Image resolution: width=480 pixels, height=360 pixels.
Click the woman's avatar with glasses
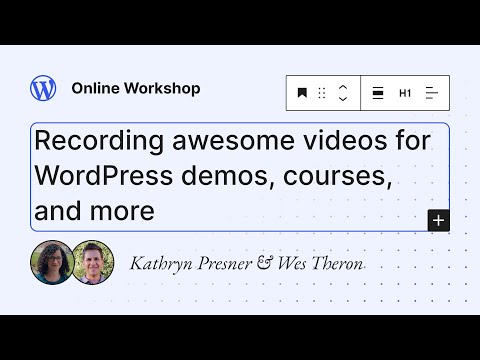(52, 262)
